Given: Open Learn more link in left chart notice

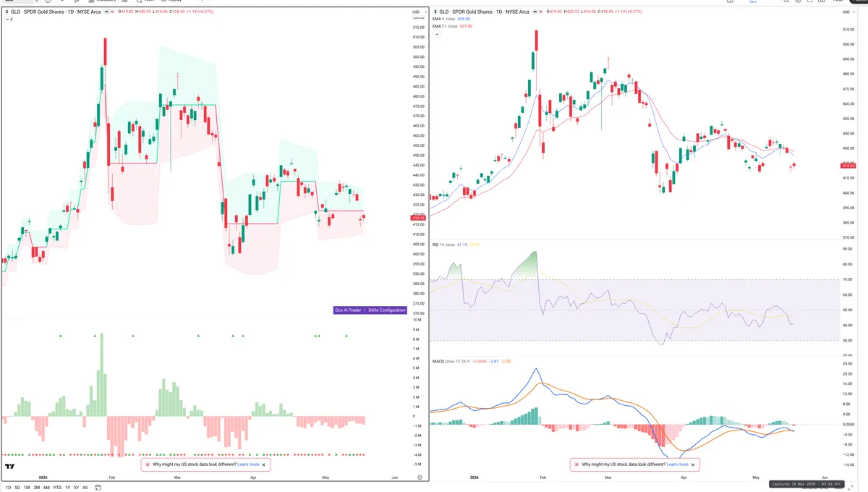Looking at the screenshot, I should (248, 465).
